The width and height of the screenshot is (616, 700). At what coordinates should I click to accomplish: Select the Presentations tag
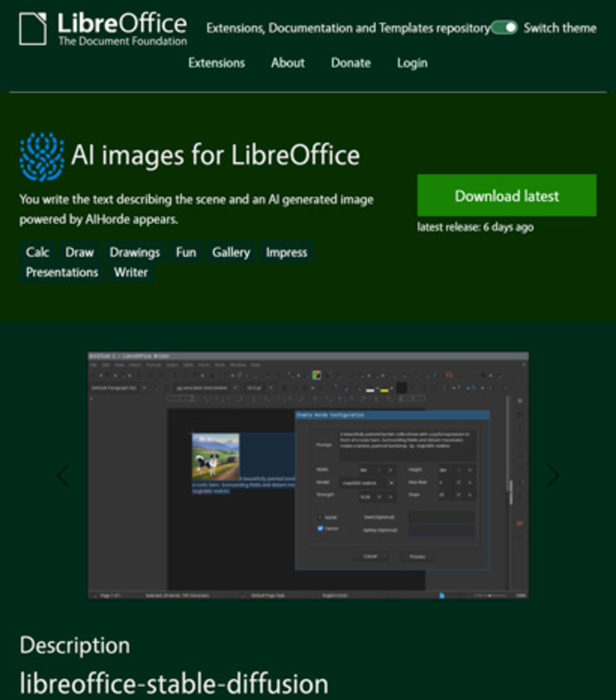[62, 272]
